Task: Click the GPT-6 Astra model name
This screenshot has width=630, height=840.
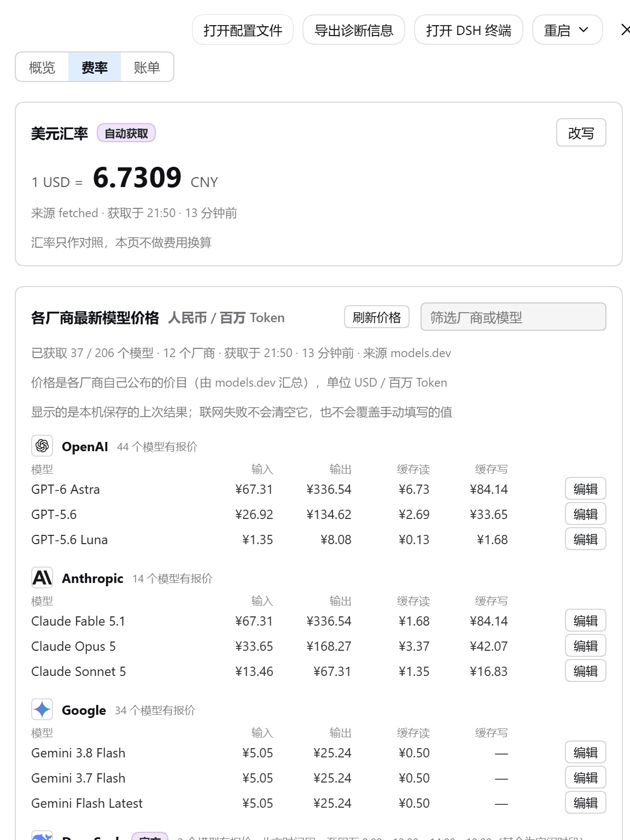Action: pos(66,489)
